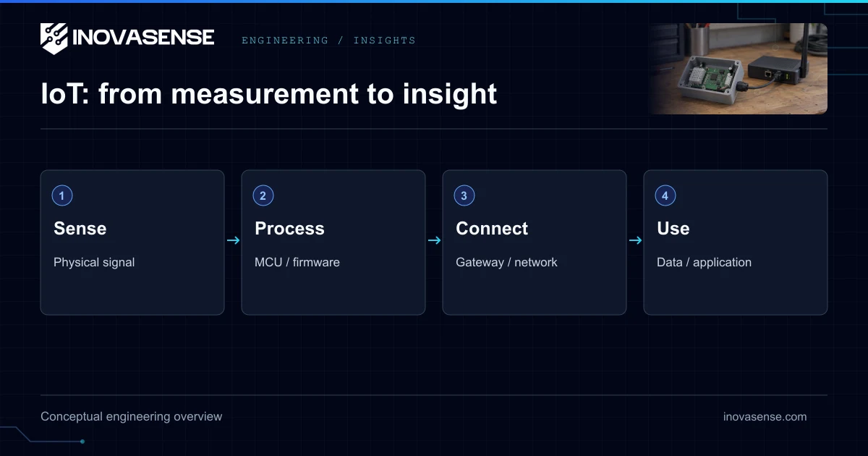Click the arrow between Sense and Process

point(233,241)
